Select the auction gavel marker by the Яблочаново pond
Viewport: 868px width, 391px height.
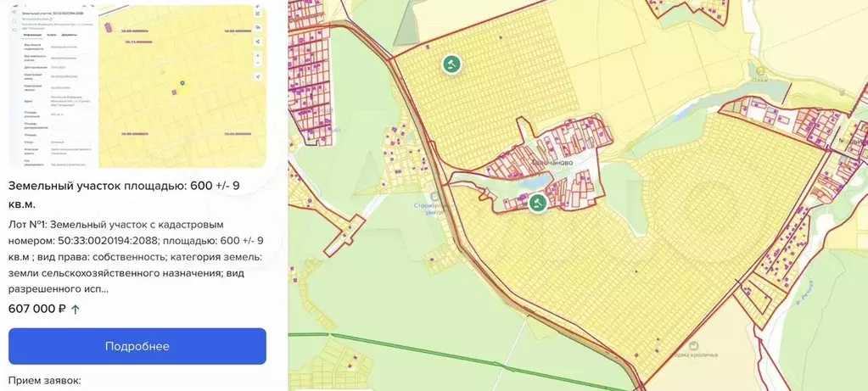pyautogui.click(x=537, y=203)
